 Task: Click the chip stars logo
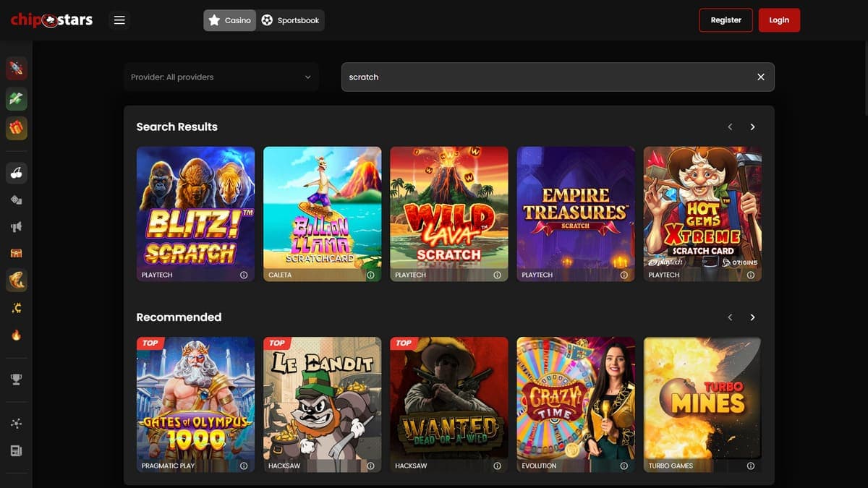(x=51, y=20)
